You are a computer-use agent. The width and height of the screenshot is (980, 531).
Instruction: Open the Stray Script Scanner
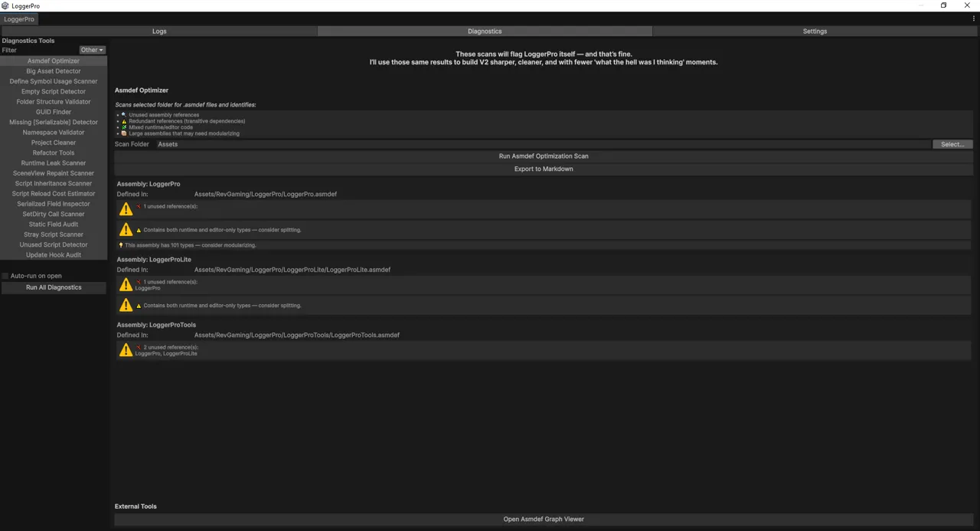54,234
